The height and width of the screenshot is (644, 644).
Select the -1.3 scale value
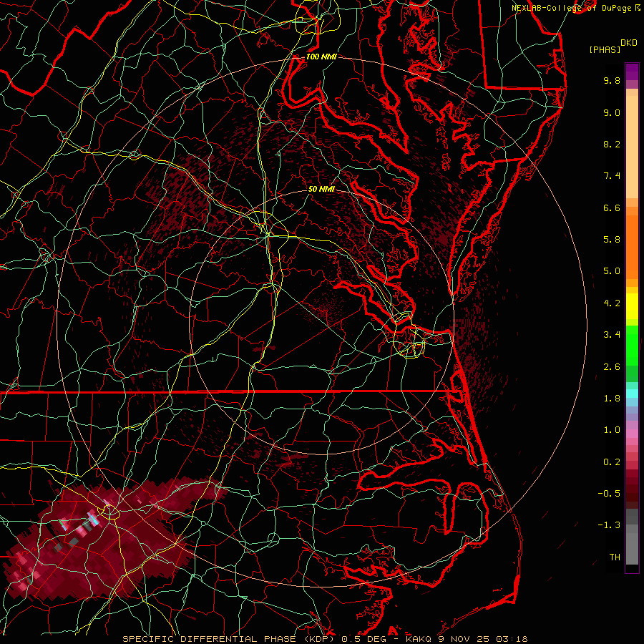609,525
